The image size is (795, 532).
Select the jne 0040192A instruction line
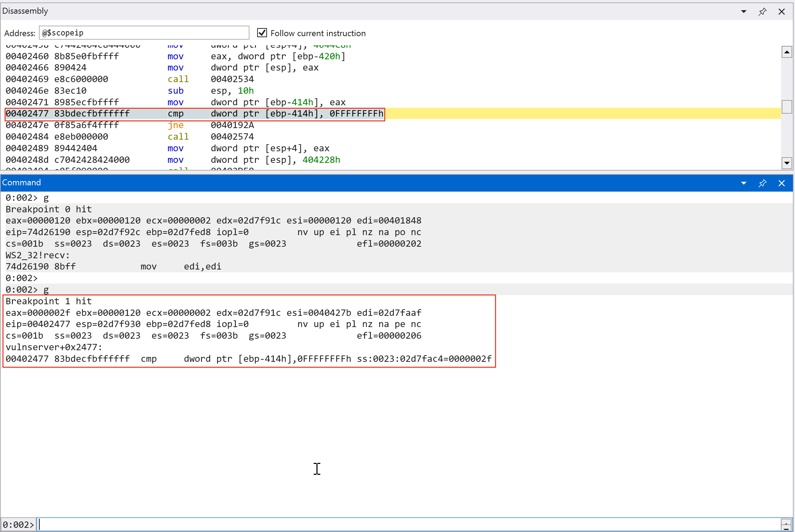130,125
